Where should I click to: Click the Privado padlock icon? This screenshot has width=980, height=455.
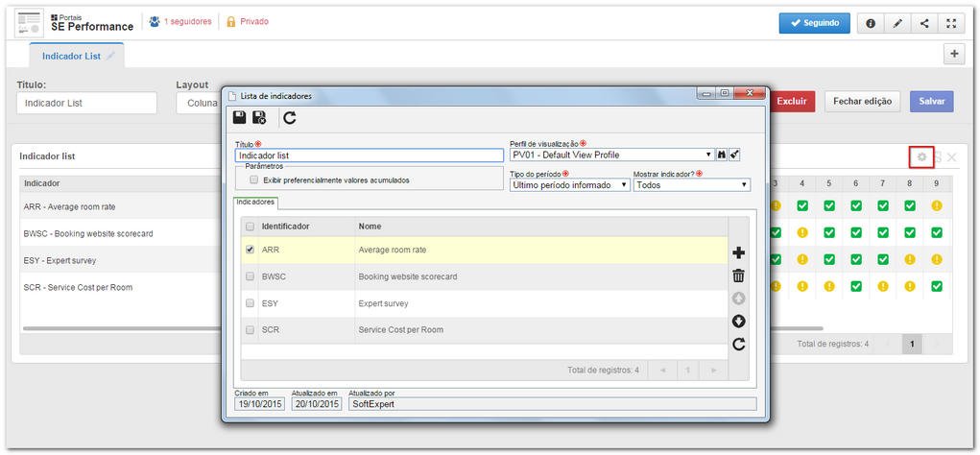pyautogui.click(x=230, y=21)
